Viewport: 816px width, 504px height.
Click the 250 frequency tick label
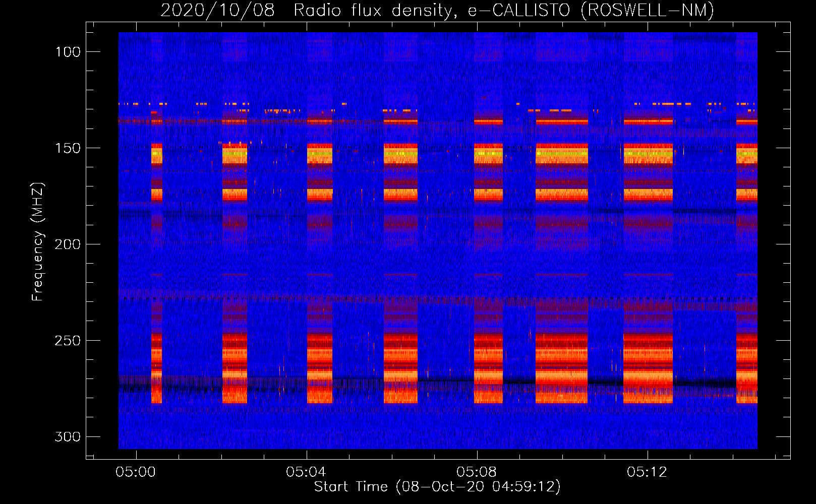[x=68, y=341]
